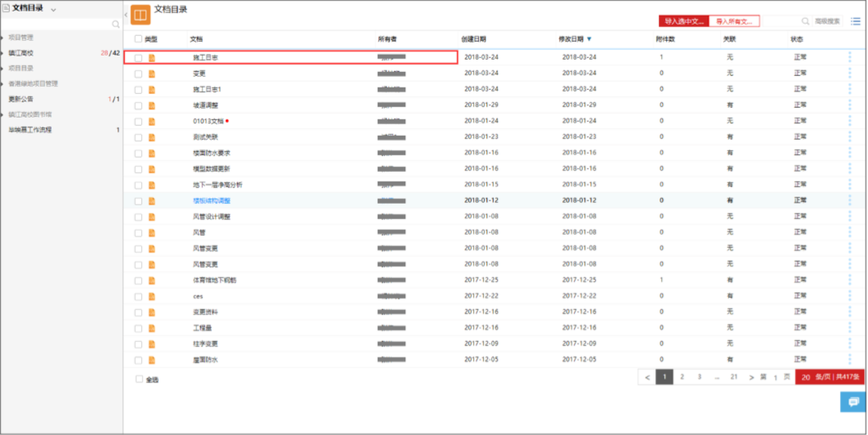Go to page 21 in the pagination
Viewport: 868px width, 435px height.
coord(734,377)
